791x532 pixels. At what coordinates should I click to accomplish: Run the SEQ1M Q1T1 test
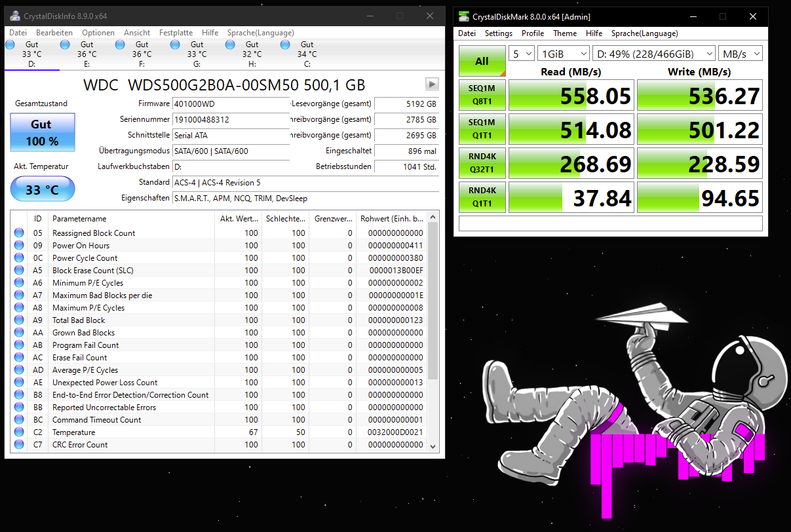click(x=482, y=130)
